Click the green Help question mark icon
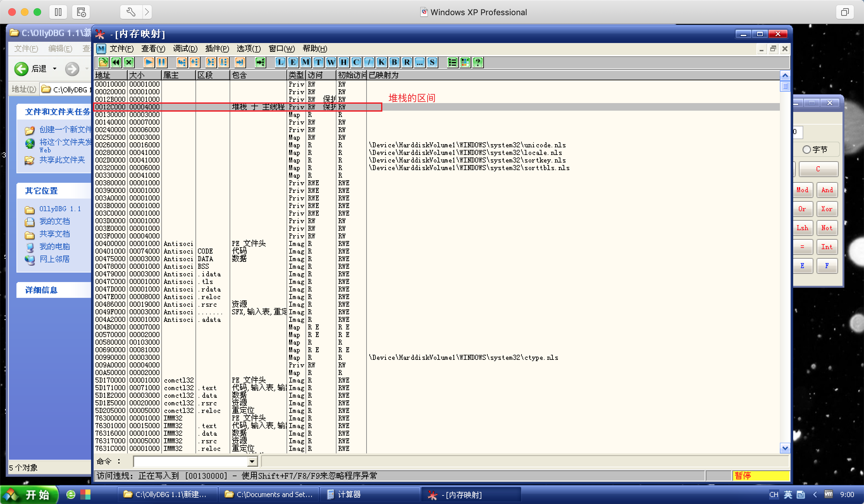The image size is (864, 504). tap(478, 62)
